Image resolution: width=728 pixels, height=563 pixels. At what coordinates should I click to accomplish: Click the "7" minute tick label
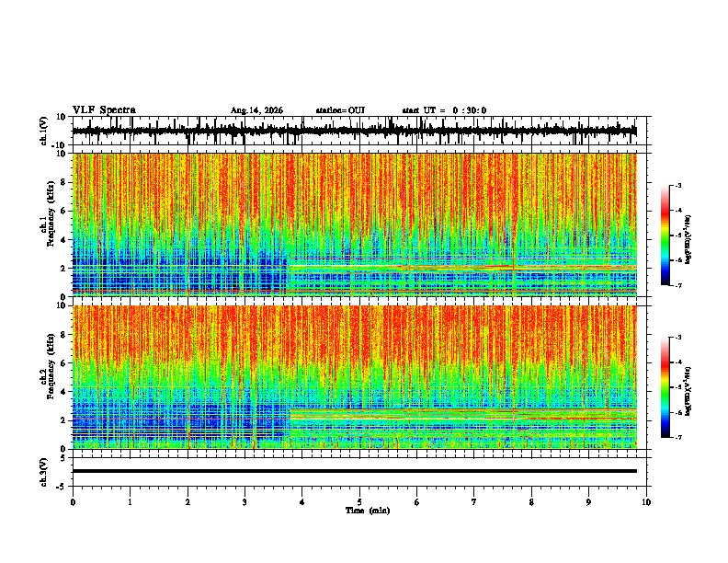[x=474, y=502]
